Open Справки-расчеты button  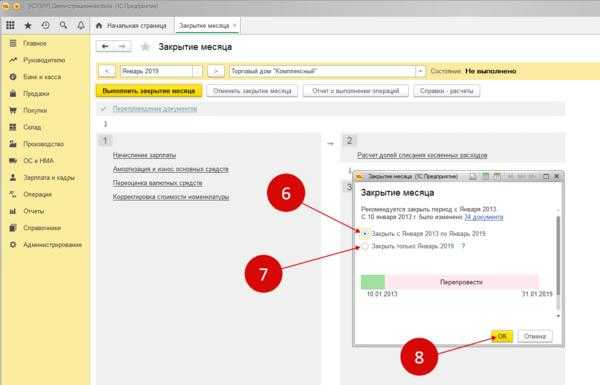pos(447,91)
